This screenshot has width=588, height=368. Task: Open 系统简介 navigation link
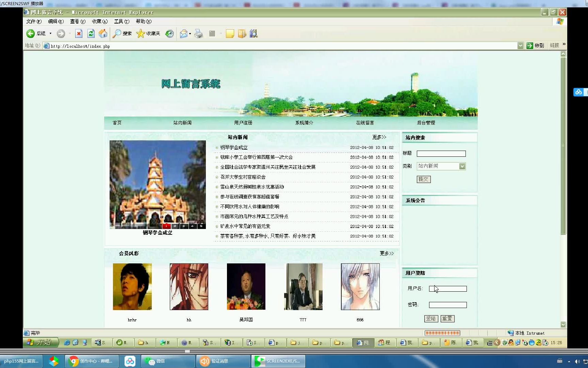point(304,123)
